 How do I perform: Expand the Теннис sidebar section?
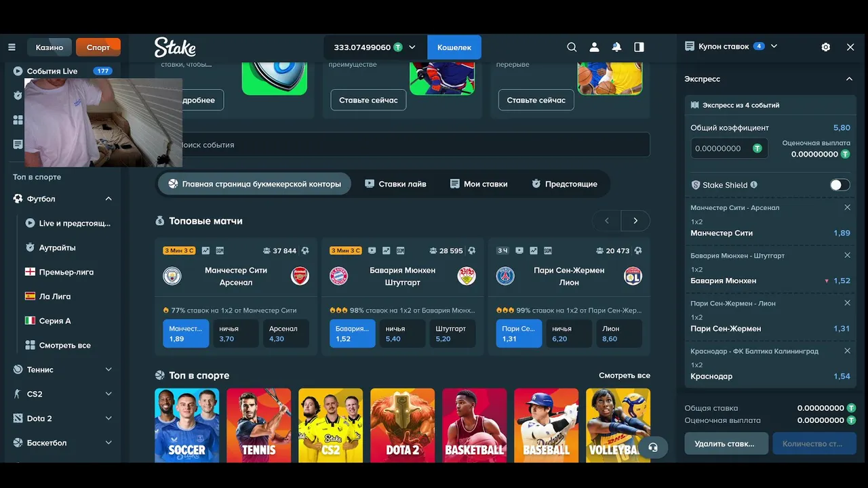[x=108, y=369]
